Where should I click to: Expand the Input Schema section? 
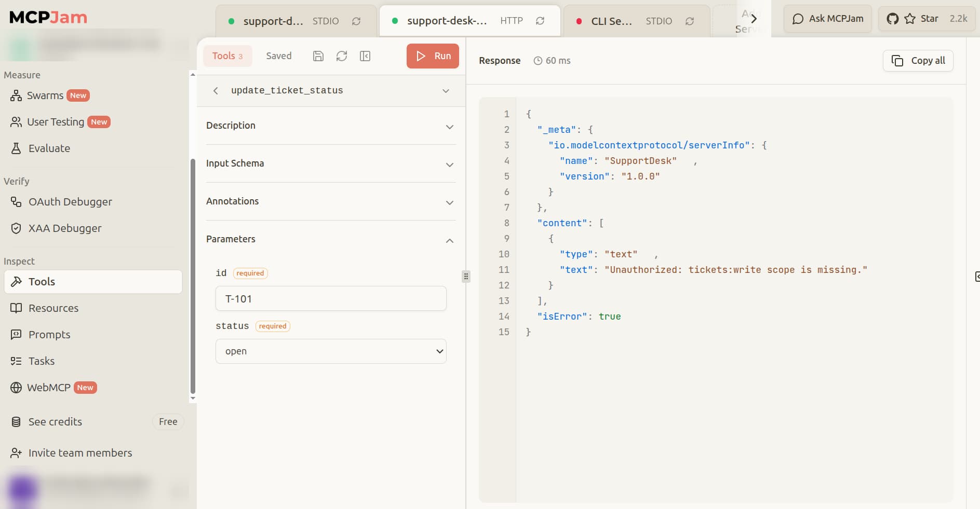(x=331, y=164)
